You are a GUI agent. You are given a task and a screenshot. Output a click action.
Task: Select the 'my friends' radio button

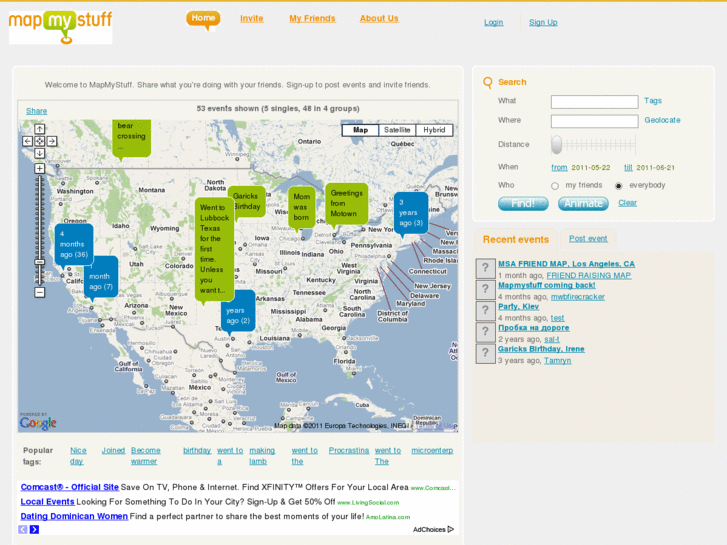tap(555, 186)
